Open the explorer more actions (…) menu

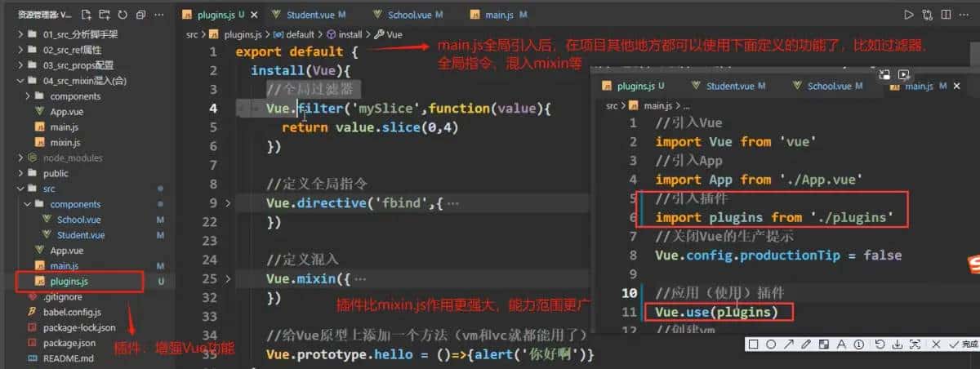158,15
